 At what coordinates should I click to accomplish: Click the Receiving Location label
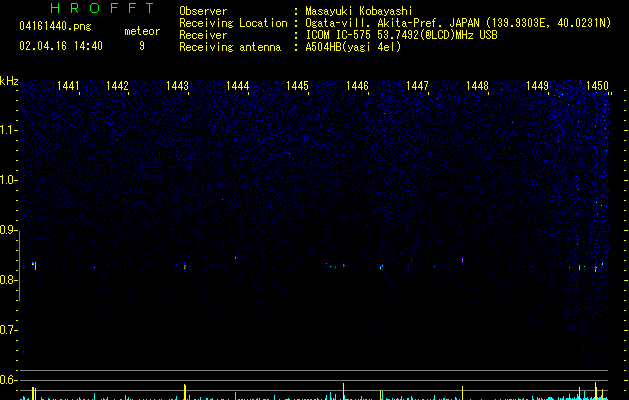click(x=233, y=23)
